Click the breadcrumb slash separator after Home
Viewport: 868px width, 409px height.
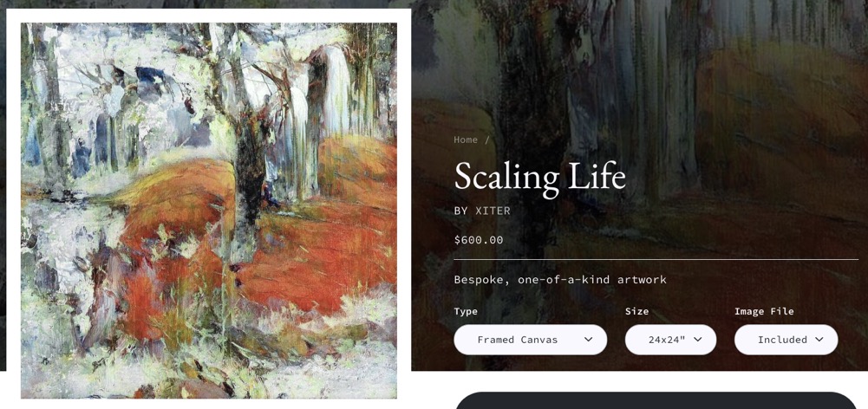click(x=487, y=140)
